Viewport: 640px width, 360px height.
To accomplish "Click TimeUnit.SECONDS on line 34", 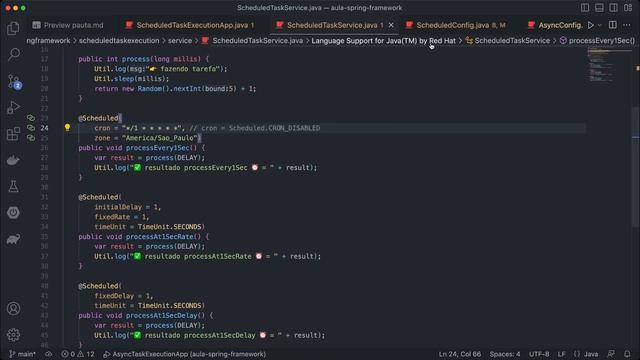I will click(169, 227).
